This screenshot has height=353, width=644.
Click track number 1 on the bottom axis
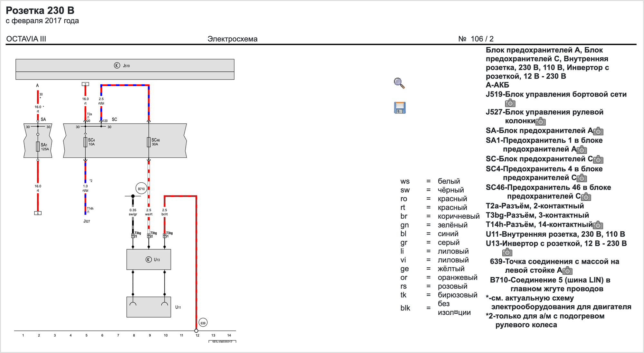(x=23, y=336)
